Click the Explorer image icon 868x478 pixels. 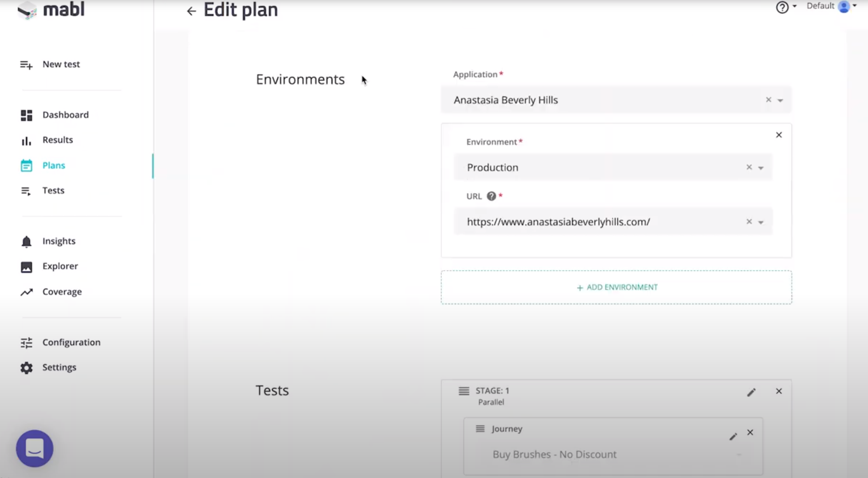(26, 267)
